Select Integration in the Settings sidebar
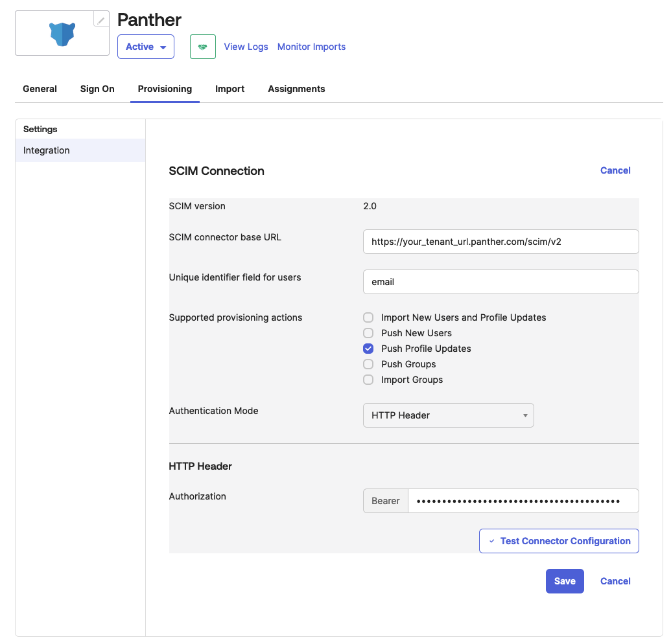 [46, 150]
